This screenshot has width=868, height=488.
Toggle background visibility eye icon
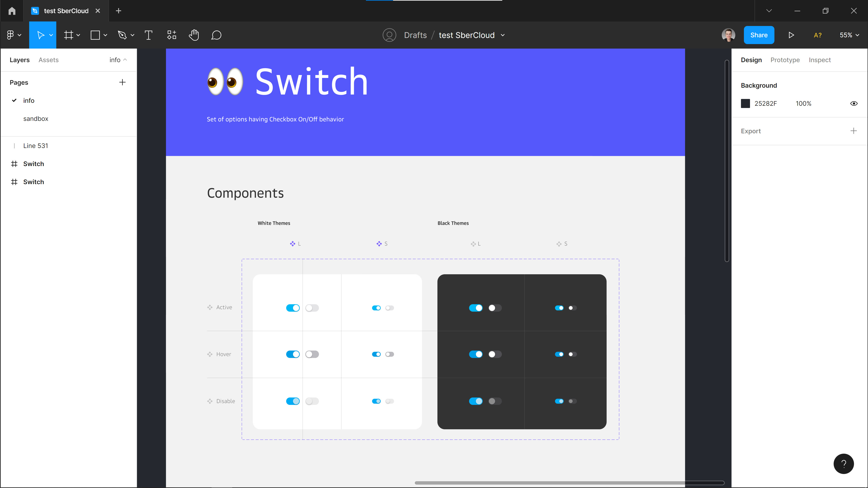854,103
